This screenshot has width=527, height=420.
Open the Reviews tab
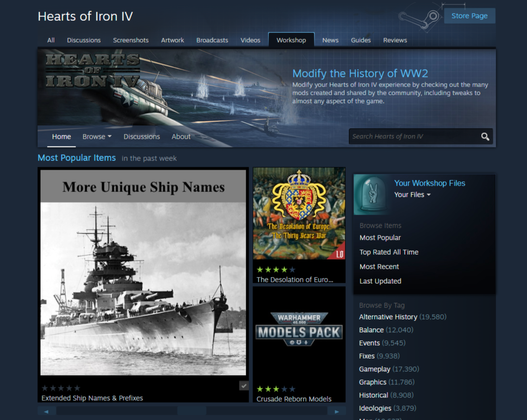click(395, 40)
